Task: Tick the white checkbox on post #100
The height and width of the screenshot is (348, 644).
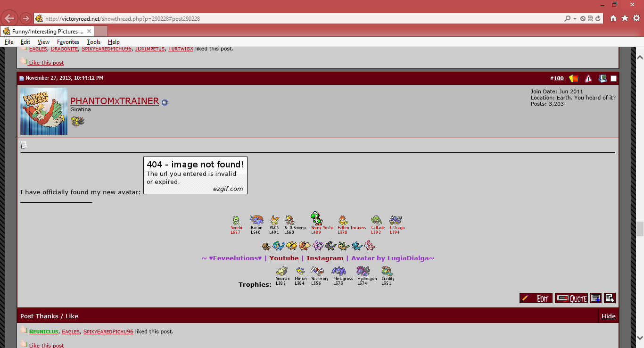Action: 613,78
